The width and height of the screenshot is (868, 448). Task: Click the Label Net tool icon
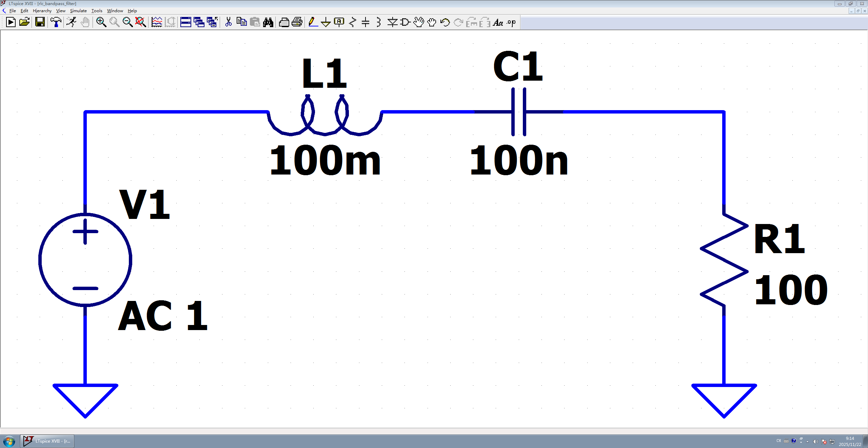point(339,22)
